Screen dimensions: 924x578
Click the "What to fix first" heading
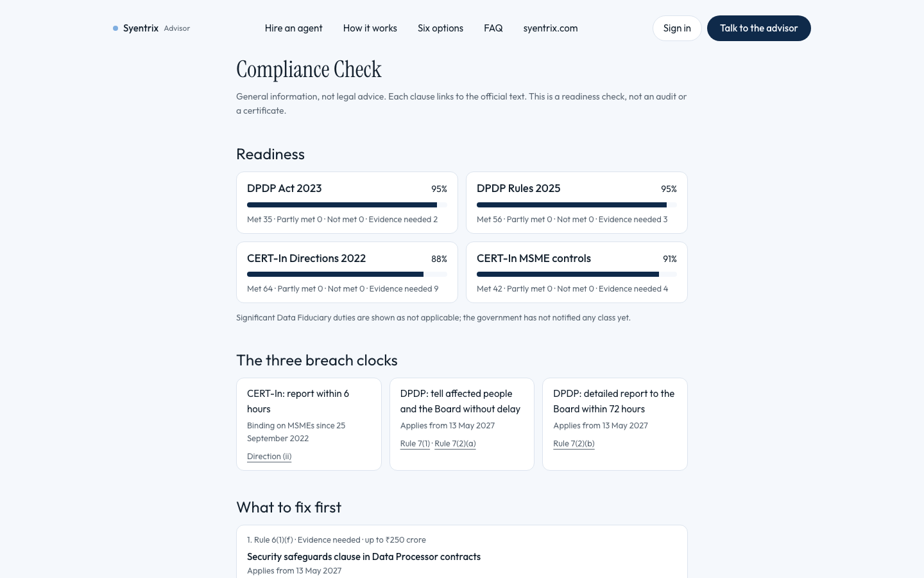pos(289,507)
